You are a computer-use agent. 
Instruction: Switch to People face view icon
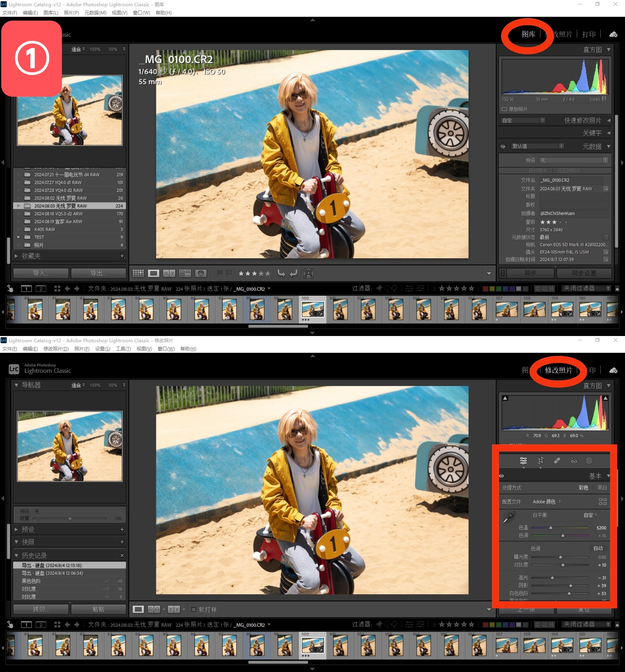[x=201, y=273]
